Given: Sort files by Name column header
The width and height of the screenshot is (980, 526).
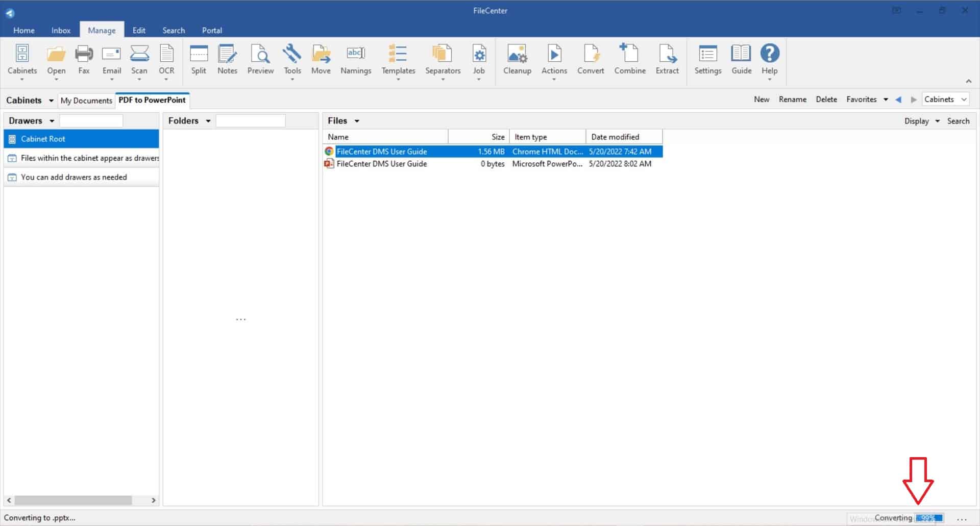Looking at the screenshot, I should (x=386, y=137).
